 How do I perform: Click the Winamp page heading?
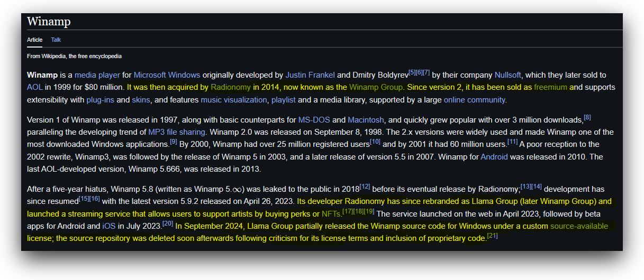coord(49,22)
